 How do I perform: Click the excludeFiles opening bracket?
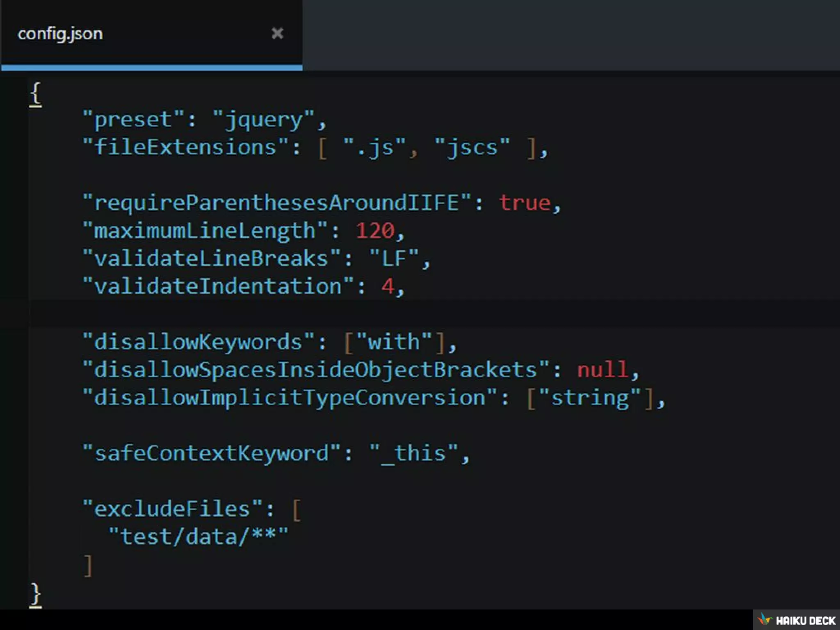click(297, 510)
